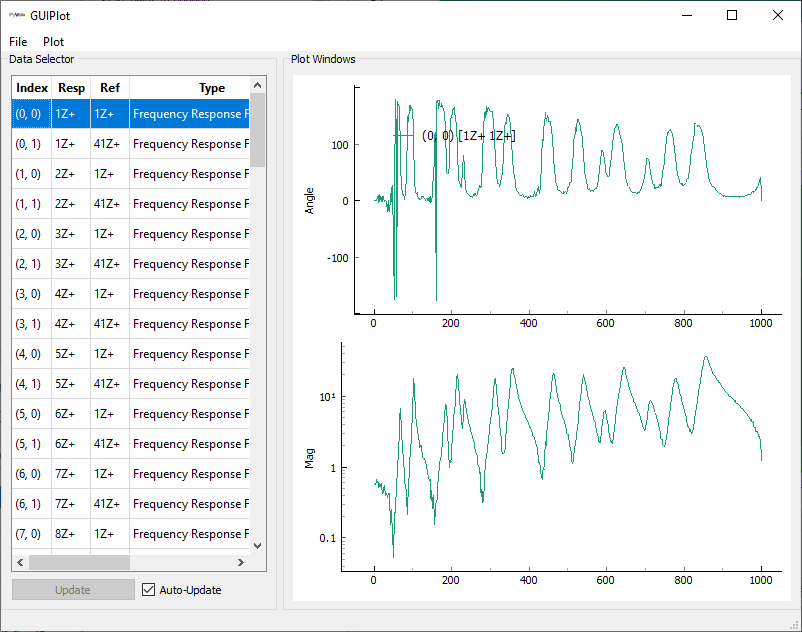The image size is (802, 632).
Task: Click the Ref column header
Action: click(110, 88)
